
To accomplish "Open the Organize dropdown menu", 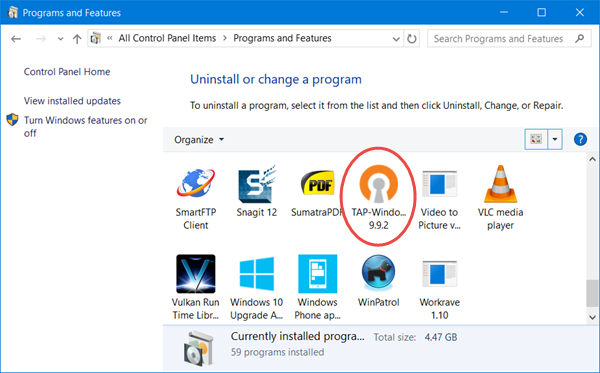I will [199, 140].
